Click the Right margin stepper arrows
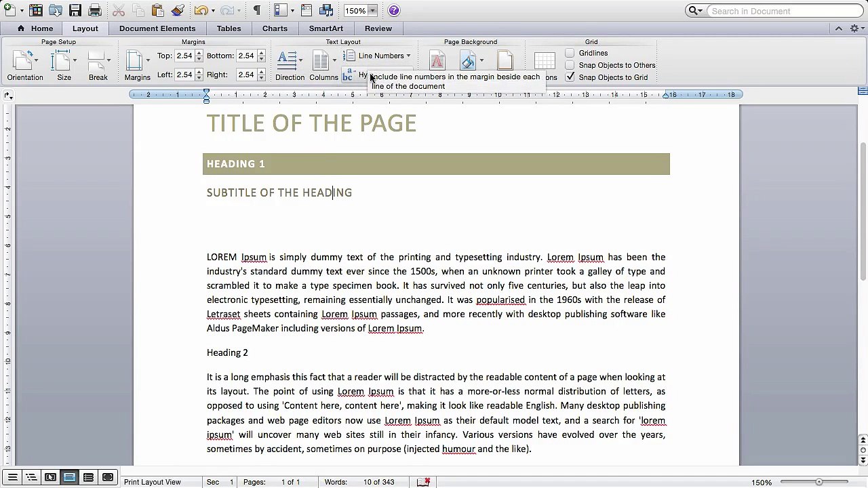 261,75
